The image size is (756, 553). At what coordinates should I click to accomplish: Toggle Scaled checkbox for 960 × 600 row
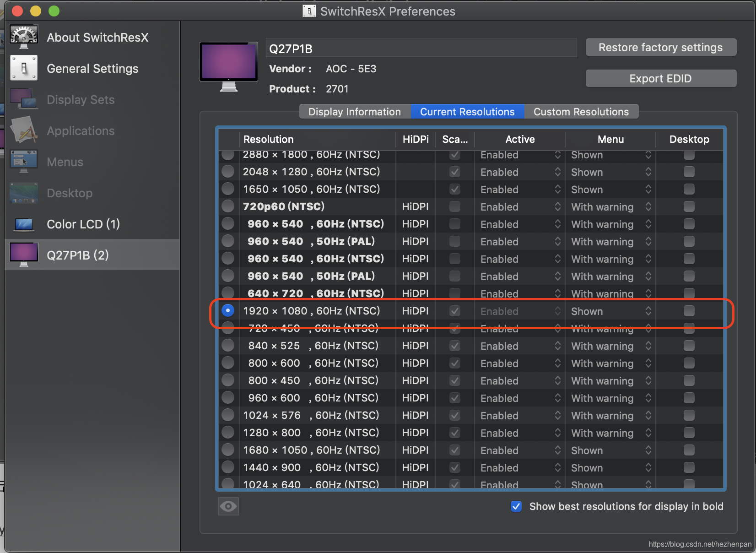click(x=454, y=398)
